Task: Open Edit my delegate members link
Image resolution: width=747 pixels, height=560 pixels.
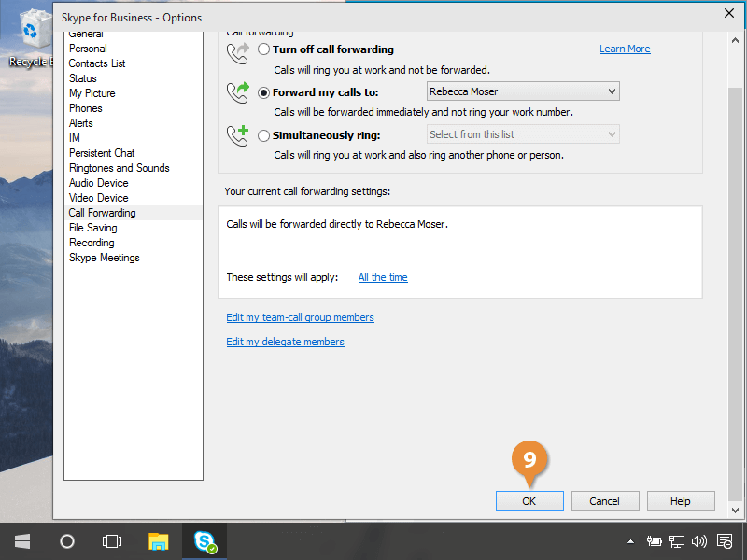Action: 285,342
